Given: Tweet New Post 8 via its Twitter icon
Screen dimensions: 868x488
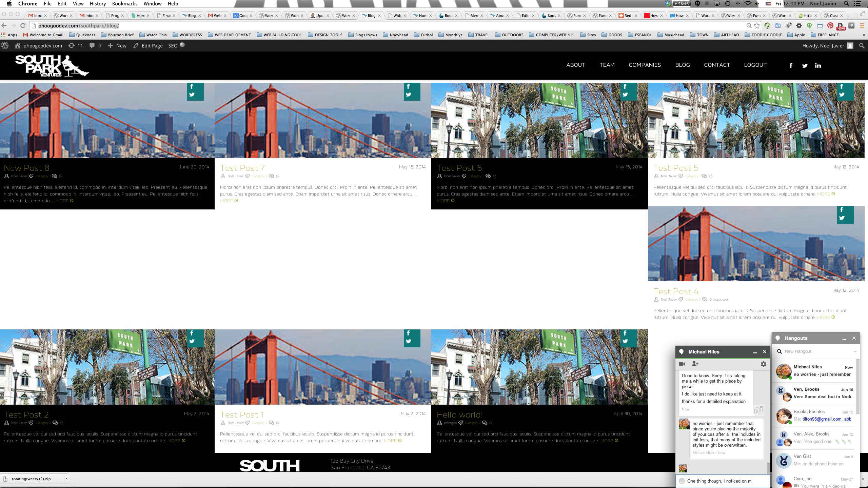Looking at the screenshot, I should point(193,95).
